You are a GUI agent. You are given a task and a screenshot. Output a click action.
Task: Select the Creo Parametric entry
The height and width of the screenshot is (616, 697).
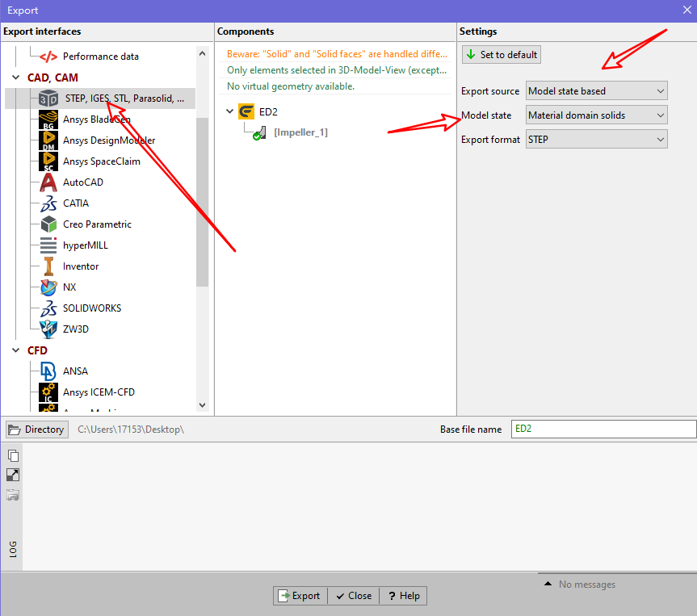(x=97, y=224)
